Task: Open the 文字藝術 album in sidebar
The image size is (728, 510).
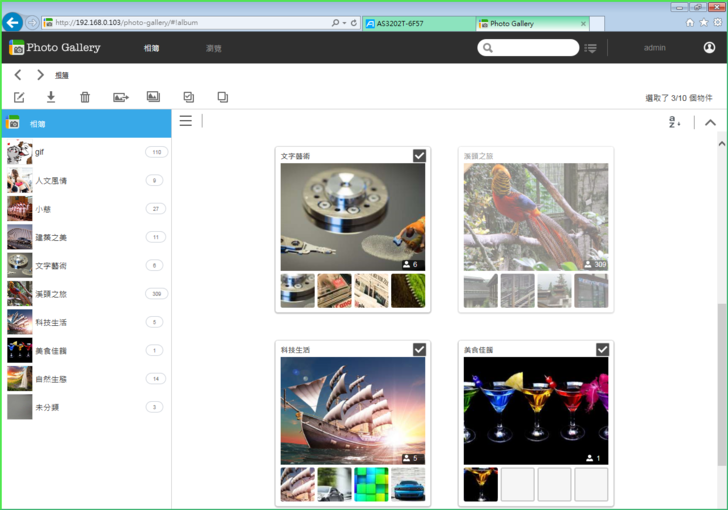Action: pyautogui.click(x=86, y=265)
